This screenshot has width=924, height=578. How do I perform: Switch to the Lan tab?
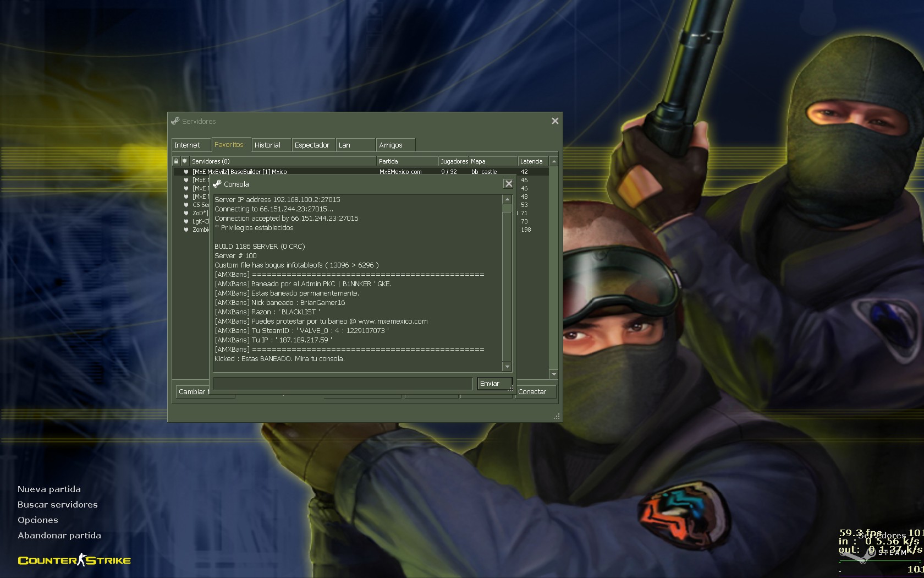click(355, 145)
